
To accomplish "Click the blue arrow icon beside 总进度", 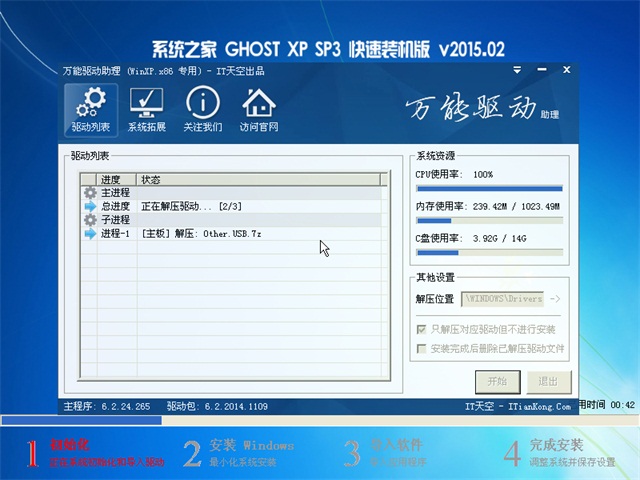I will [x=90, y=207].
